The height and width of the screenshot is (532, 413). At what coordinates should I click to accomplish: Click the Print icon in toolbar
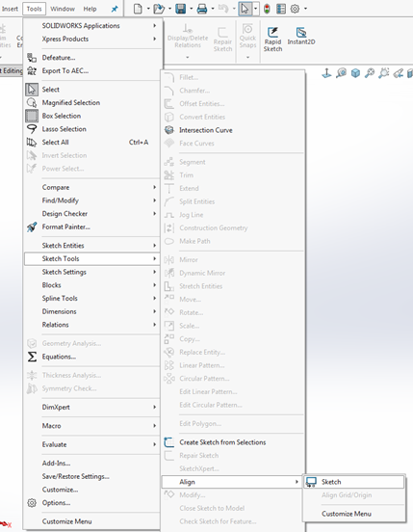202,9
